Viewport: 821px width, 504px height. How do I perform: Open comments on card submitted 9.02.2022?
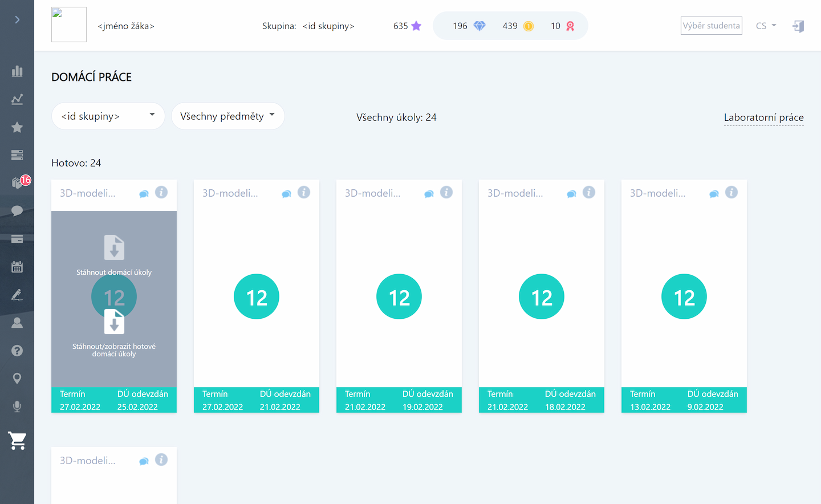(x=714, y=194)
